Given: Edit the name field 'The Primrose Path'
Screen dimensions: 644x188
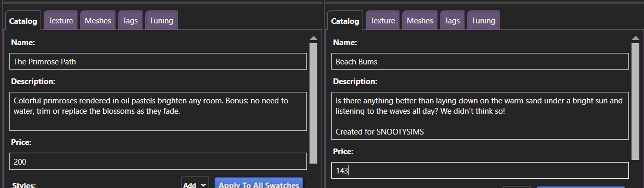Looking at the screenshot, I should pyautogui.click(x=158, y=61).
